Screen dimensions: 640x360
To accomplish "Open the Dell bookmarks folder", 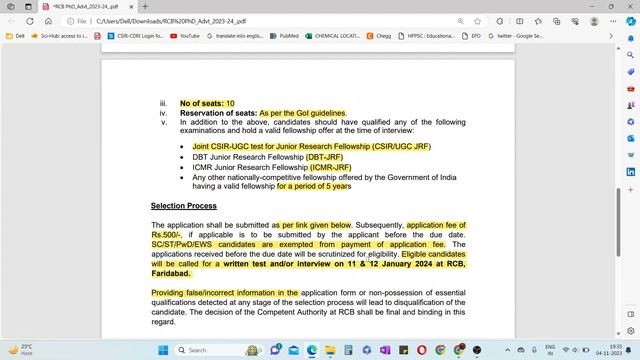I will click(x=16, y=36).
